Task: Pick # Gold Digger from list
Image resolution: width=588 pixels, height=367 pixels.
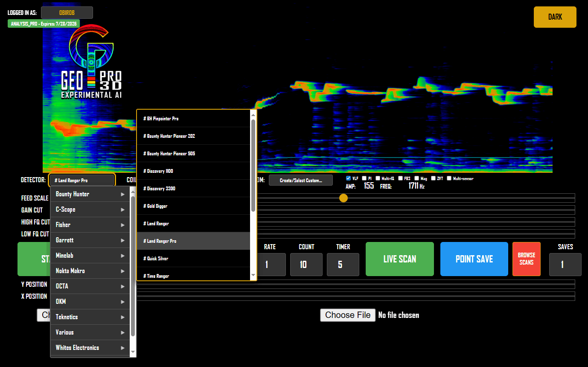Action: (193, 206)
